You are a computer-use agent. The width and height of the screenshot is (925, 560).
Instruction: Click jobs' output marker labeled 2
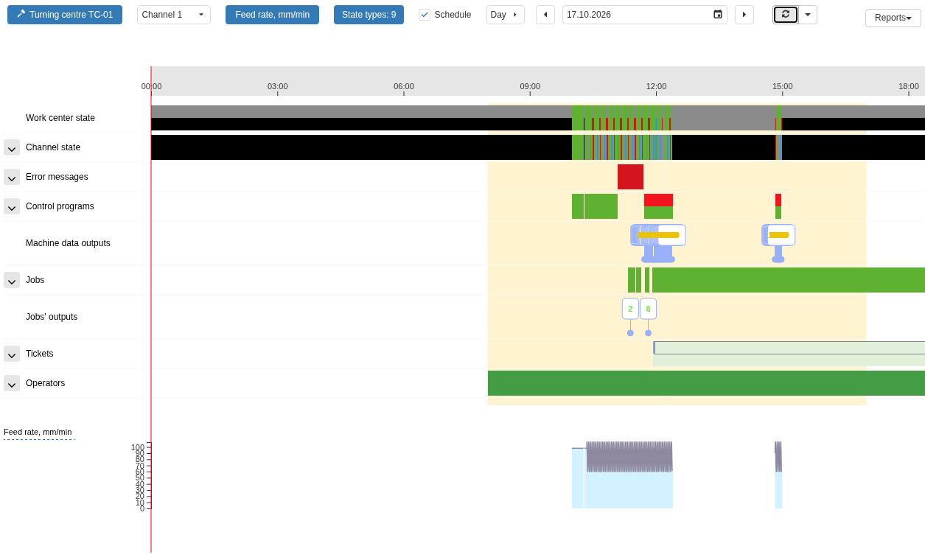coord(630,309)
